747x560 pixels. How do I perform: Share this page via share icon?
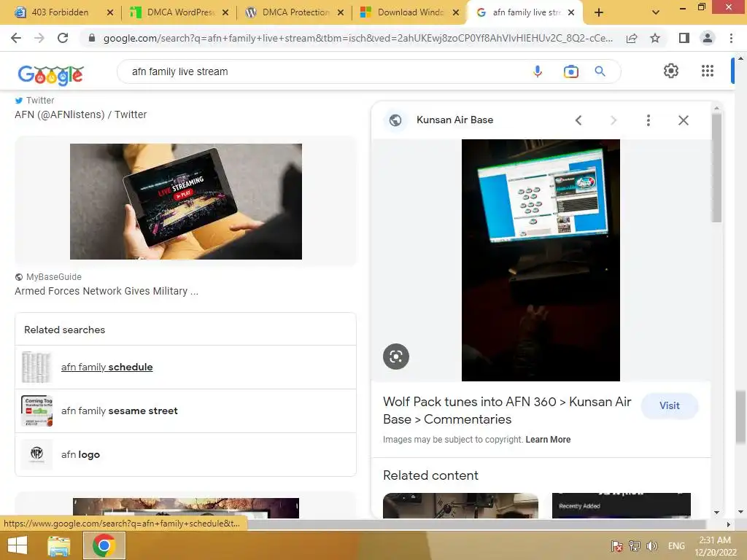tap(632, 38)
